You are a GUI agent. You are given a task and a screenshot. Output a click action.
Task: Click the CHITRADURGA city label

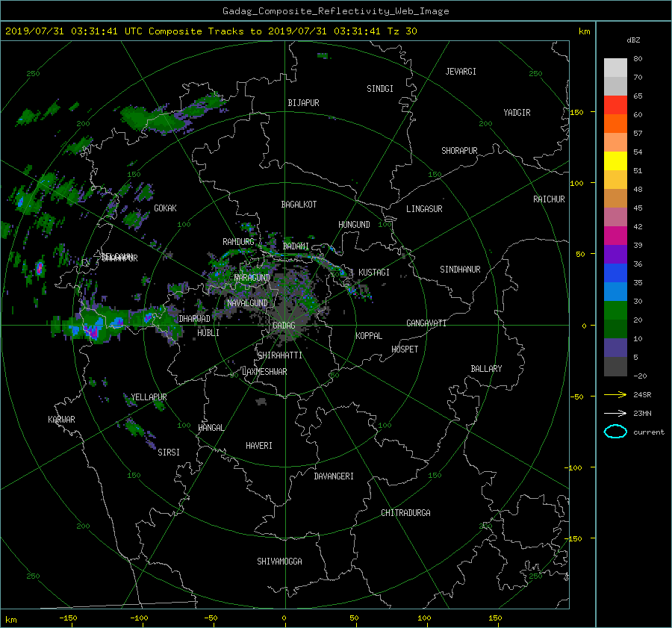coord(405,513)
